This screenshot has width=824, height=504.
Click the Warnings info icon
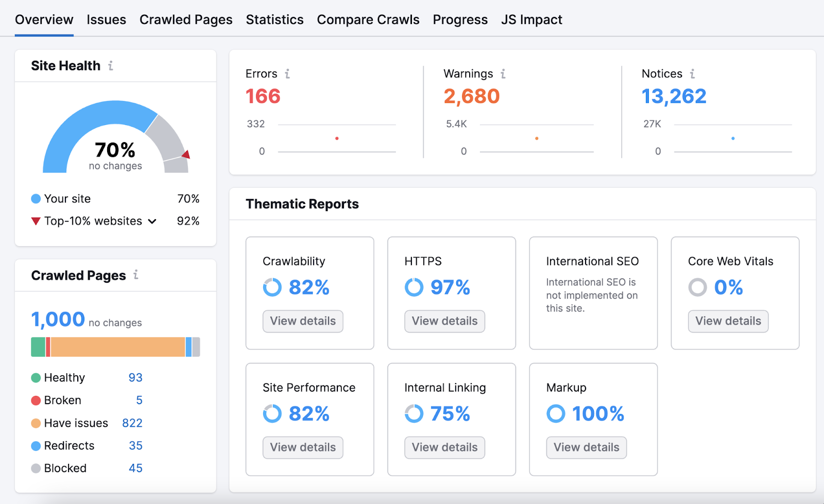point(502,74)
